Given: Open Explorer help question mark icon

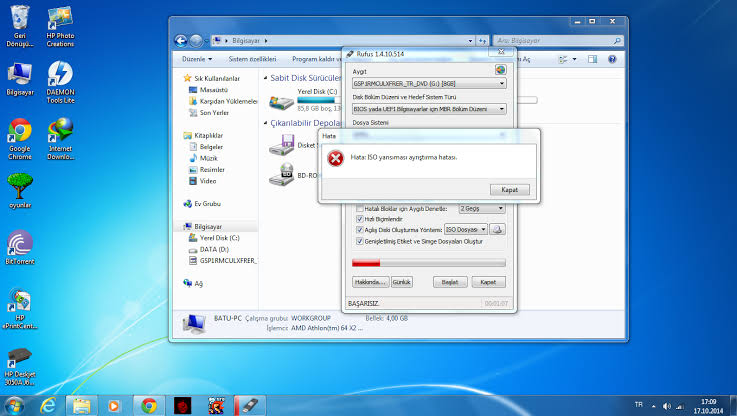Looking at the screenshot, I should click(612, 59).
